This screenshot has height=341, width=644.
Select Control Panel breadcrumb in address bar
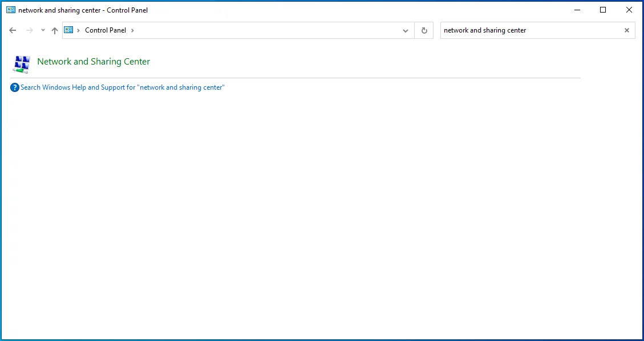(106, 30)
